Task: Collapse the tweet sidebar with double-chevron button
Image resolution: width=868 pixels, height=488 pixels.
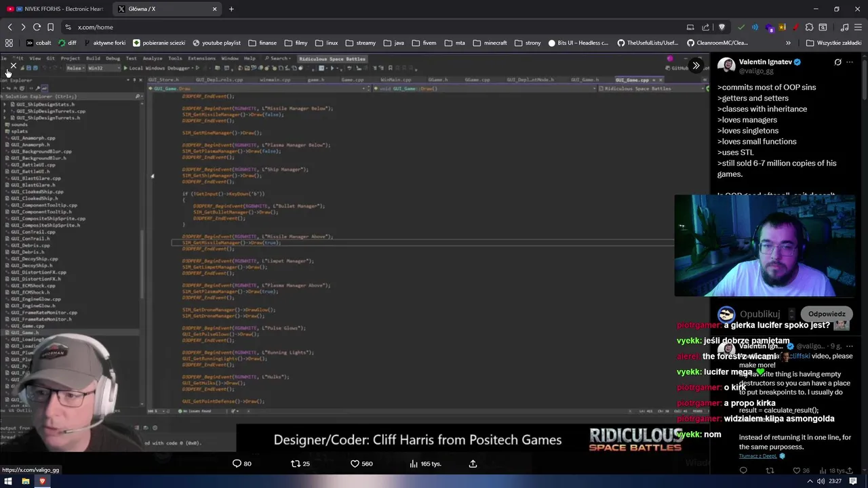Action: point(696,66)
